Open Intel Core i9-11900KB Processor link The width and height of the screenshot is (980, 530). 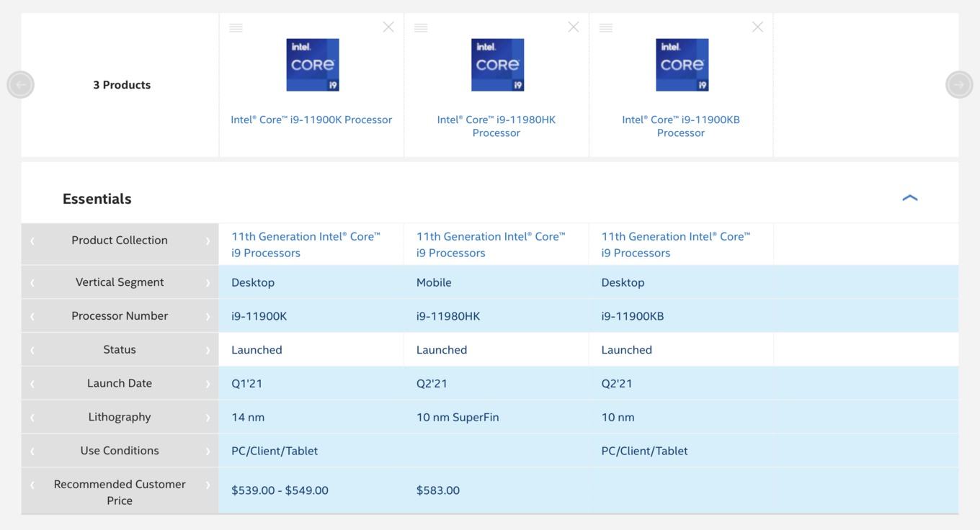[681, 126]
